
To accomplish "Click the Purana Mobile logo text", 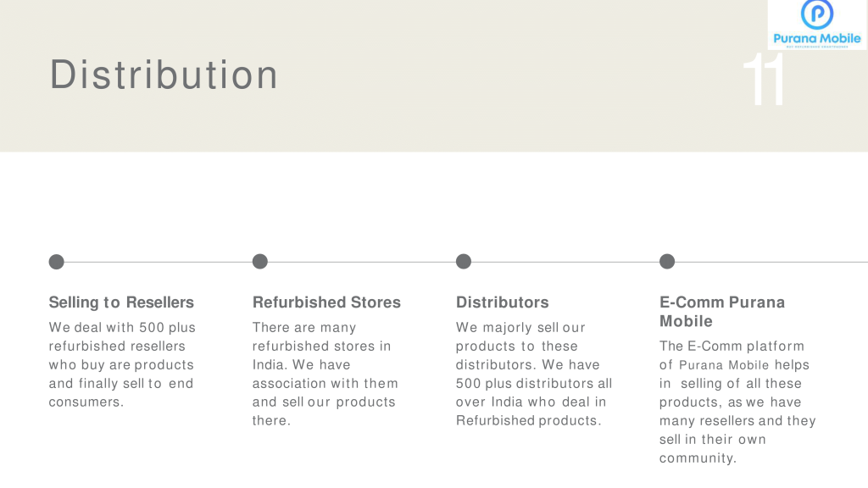I will 817,39.
